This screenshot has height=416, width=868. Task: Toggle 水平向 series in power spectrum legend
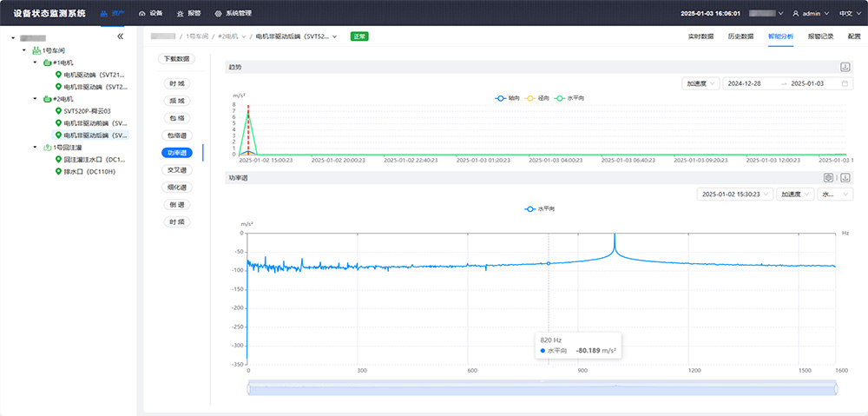click(x=539, y=209)
